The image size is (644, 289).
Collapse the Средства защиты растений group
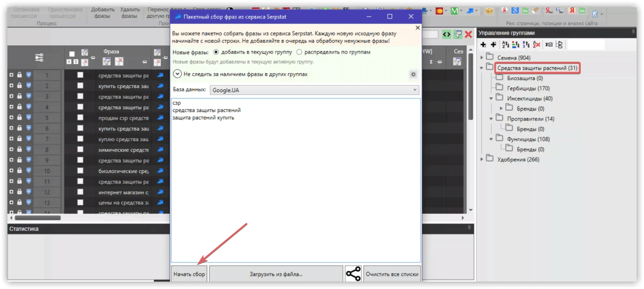click(482, 68)
